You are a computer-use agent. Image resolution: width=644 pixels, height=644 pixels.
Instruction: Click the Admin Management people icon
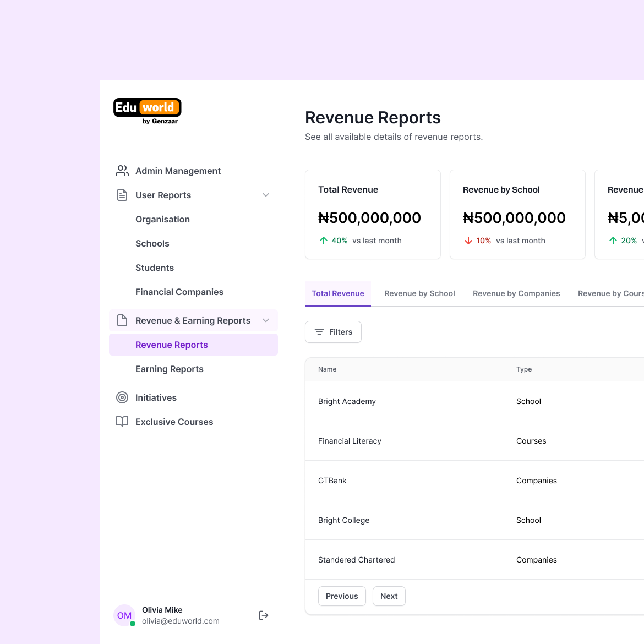pos(122,171)
